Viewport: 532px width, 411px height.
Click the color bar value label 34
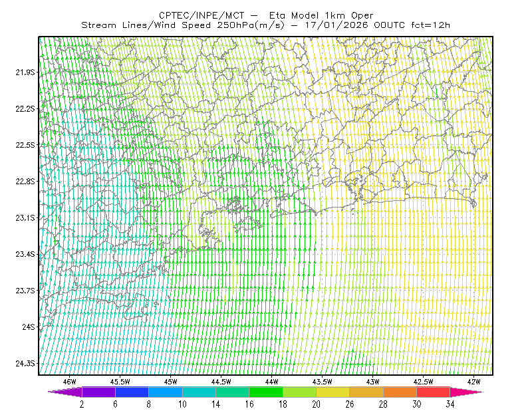click(450, 404)
